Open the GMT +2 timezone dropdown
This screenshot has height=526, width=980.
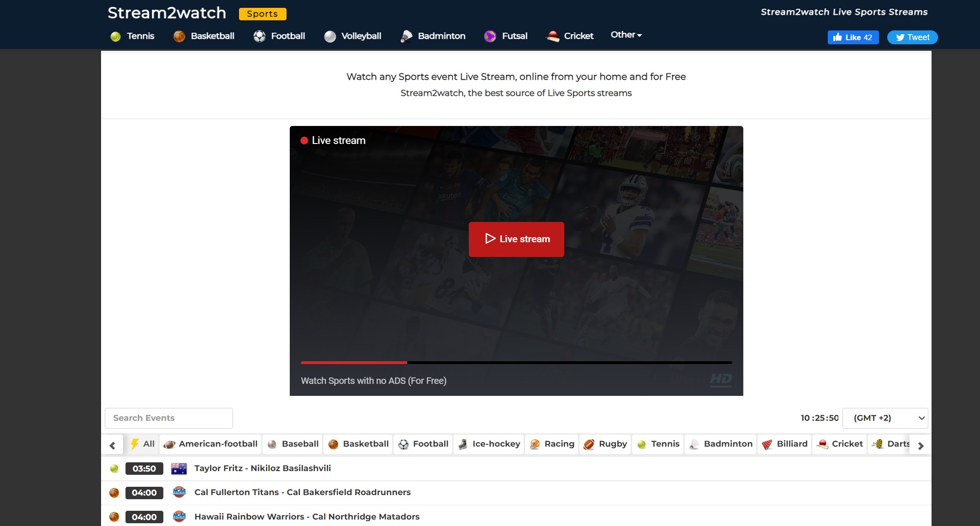coord(885,418)
